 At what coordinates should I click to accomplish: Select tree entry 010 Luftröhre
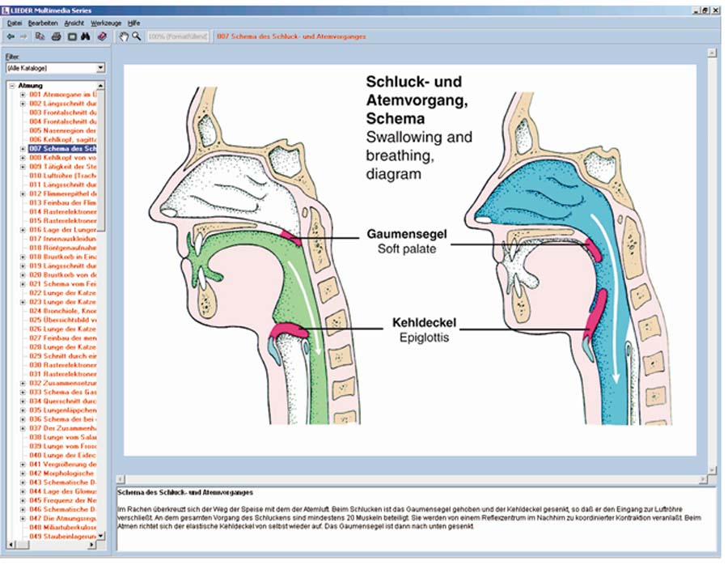coord(63,176)
